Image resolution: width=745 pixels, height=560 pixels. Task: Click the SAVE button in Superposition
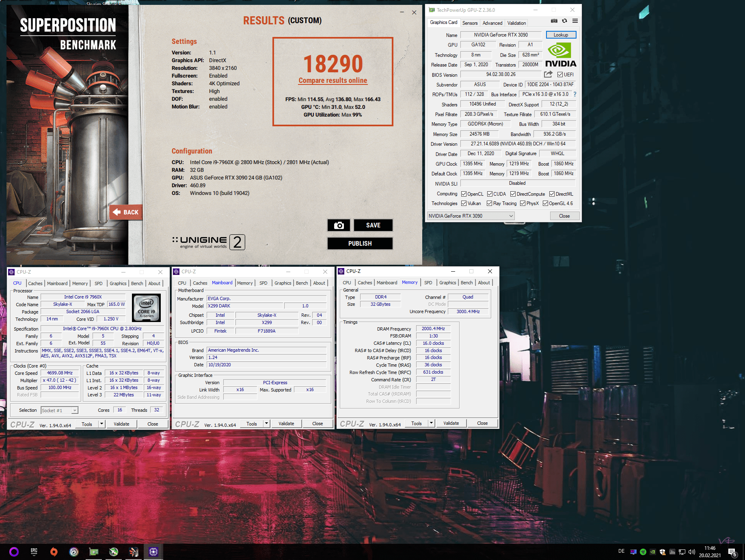(x=373, y=225)
